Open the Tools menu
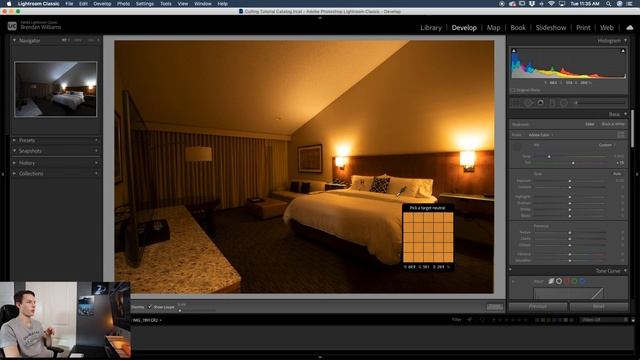The width and height of the screenshot is (640, 360). (x=166, y=4)
